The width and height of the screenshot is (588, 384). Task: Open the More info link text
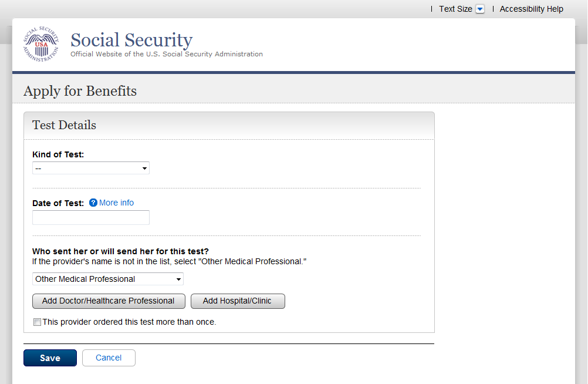click(x=116, y=203)
